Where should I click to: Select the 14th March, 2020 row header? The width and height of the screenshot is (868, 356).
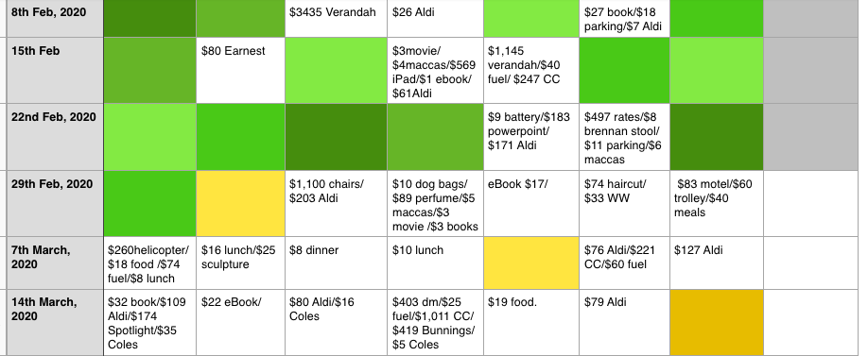[x=55, y=322]
